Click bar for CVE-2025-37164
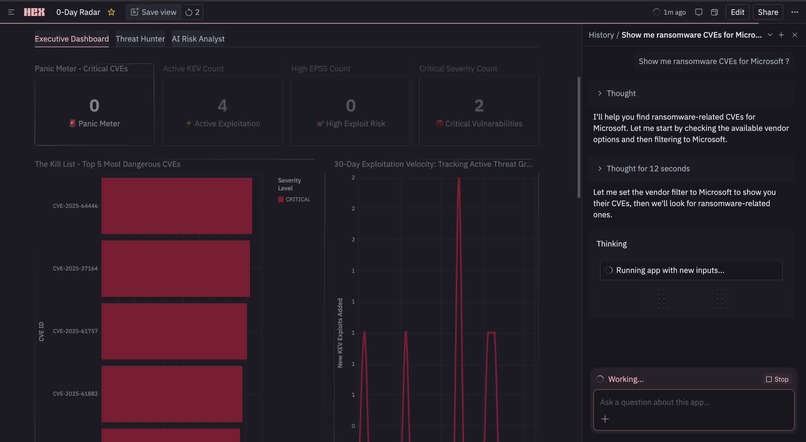The height and width of the screenshot is (442, 806). click(175, 268)
